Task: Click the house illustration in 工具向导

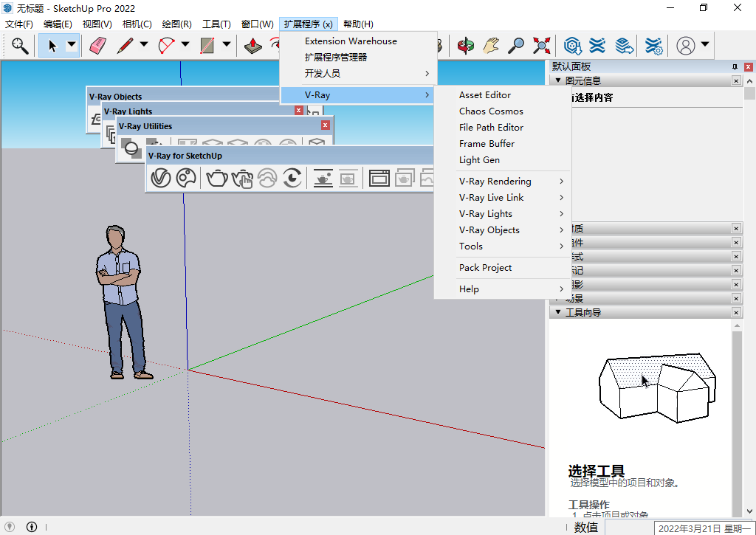Action: [657, 388]
